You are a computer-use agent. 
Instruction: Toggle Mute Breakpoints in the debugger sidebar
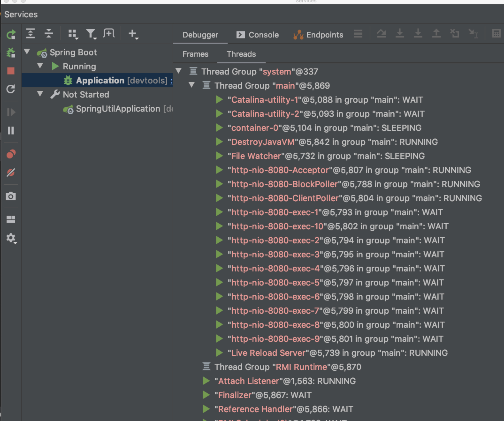coord(11,172)
